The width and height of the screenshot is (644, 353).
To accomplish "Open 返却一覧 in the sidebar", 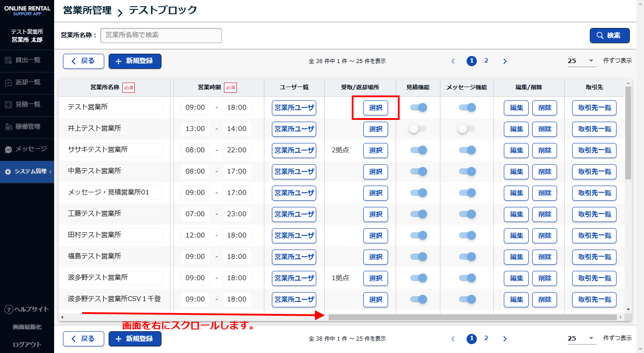I will (27, 82).
